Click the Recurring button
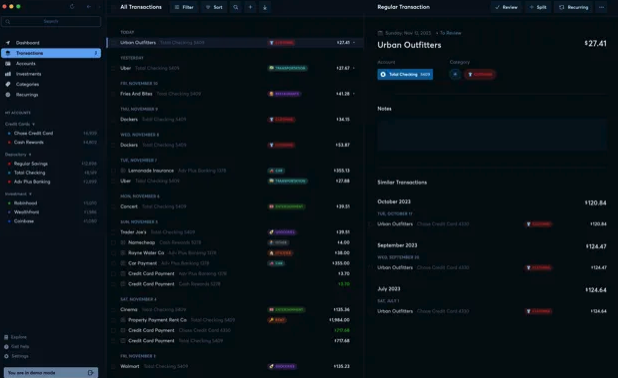618x378 pixels. (573, 7)
